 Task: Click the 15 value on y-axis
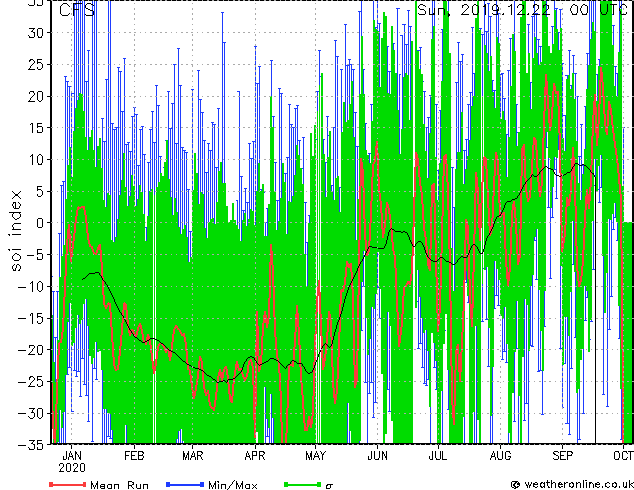[35, 128]
